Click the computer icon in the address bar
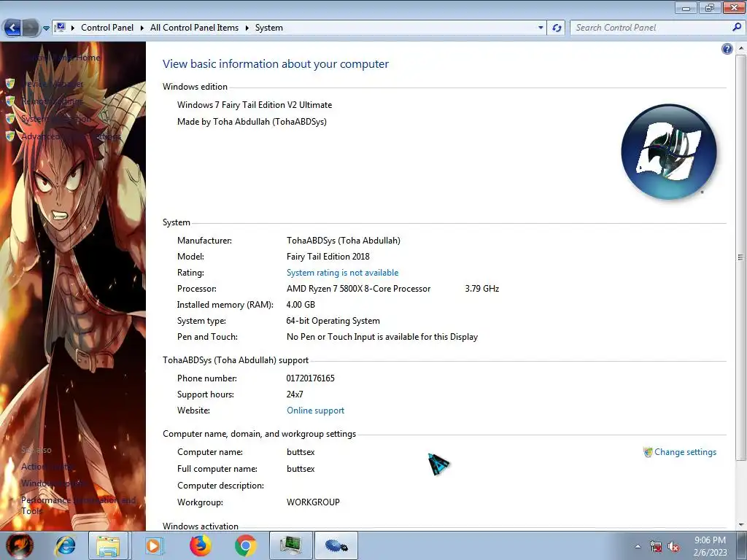This screenshot has height=560, width=747. [x=60, y=28]
